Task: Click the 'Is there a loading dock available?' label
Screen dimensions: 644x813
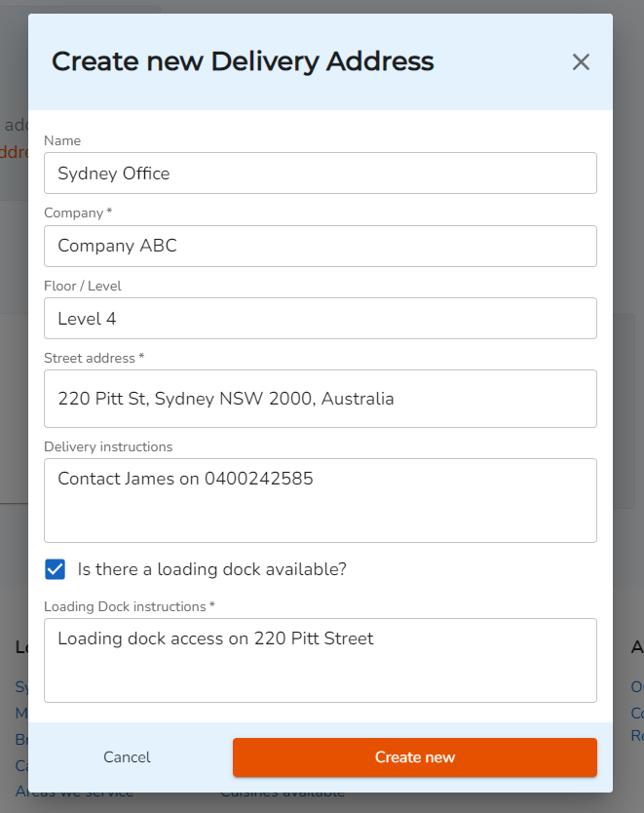Action: coord(211,569)
